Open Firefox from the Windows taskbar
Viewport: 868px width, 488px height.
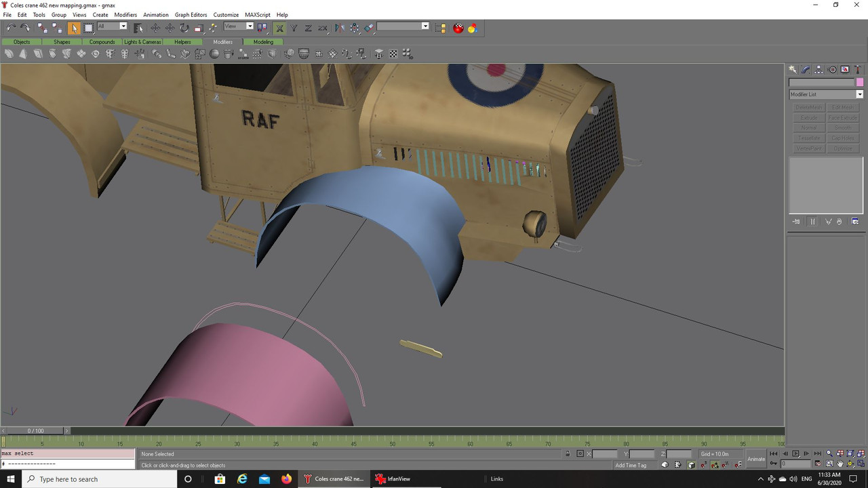tap(286, 479)
